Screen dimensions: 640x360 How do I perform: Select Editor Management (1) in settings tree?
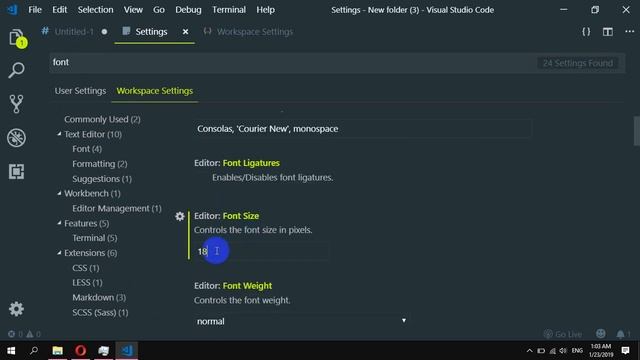point(117,208)
